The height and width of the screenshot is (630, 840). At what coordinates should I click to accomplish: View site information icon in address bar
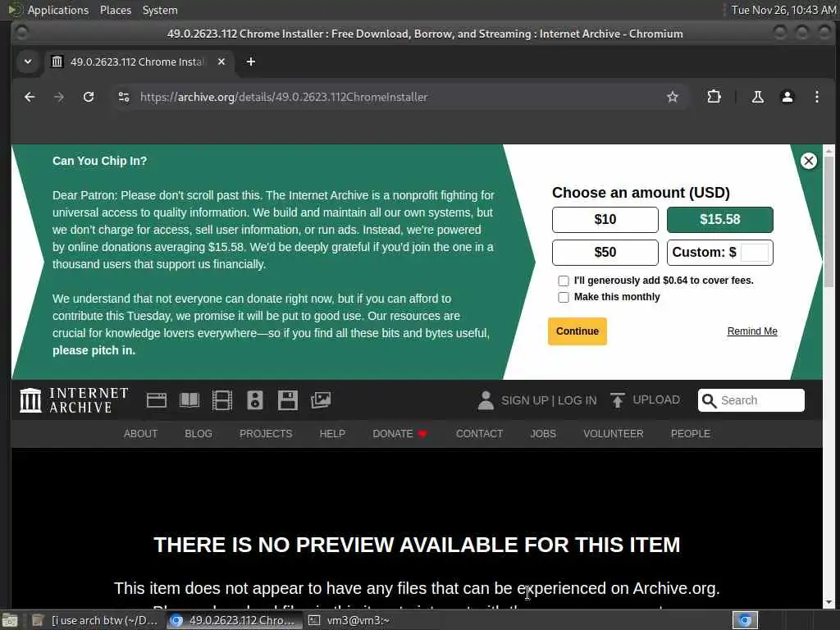(124, 97)
